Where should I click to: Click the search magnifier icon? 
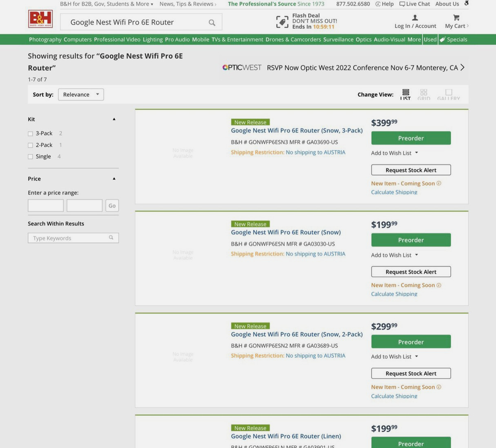pos(212,23)
